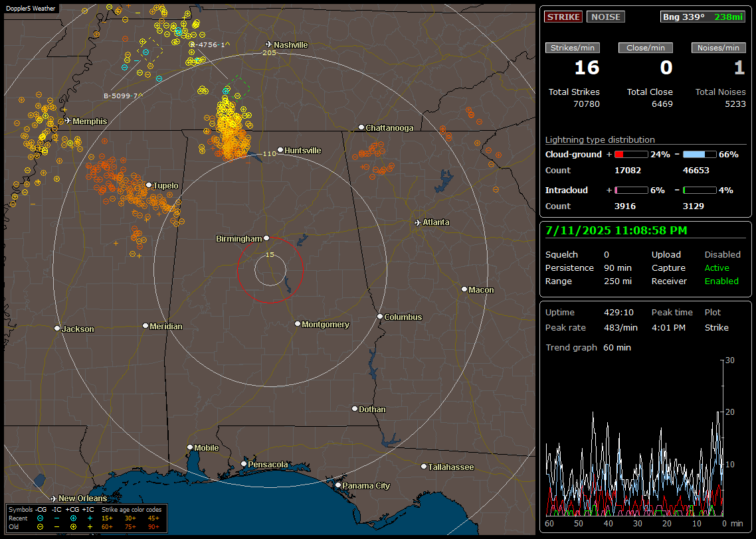Image resolution: width=756 pixels, height=539 pixels.
Task: Click the Birmingham city marker dot
Action: (x=266, y=238)
